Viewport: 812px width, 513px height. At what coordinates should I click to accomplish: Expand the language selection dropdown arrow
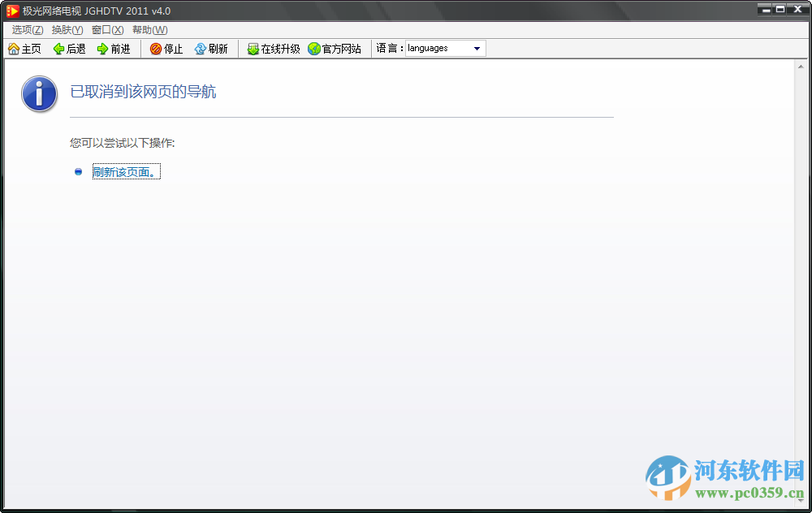tap(477, 48)
